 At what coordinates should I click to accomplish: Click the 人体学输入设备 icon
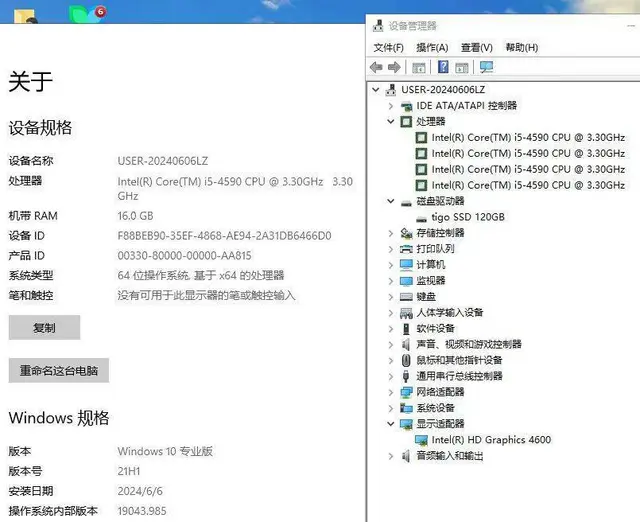406,313
